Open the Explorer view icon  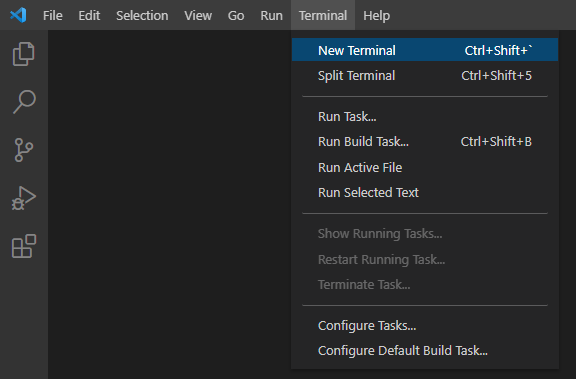[24, 54]
